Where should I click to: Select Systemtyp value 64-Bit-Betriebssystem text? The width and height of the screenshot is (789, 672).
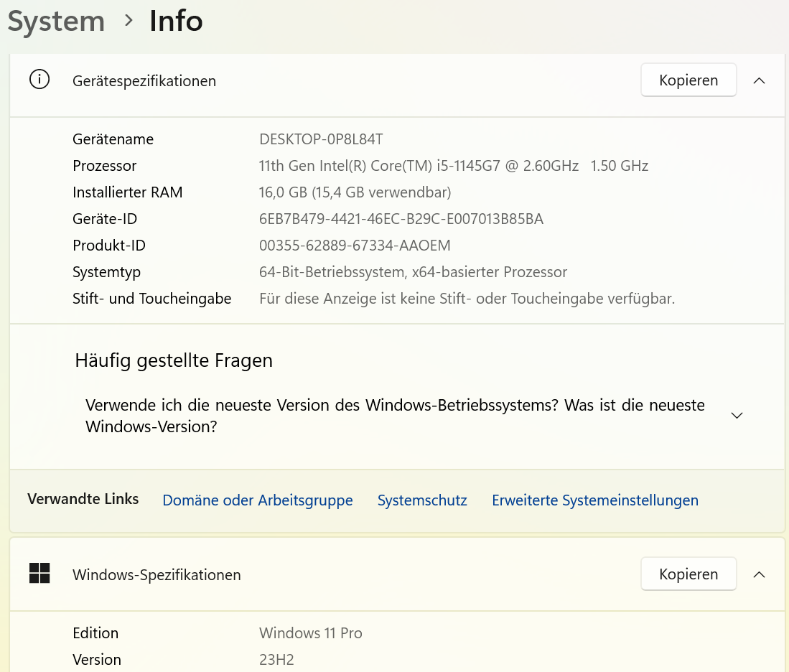point(413,272)
